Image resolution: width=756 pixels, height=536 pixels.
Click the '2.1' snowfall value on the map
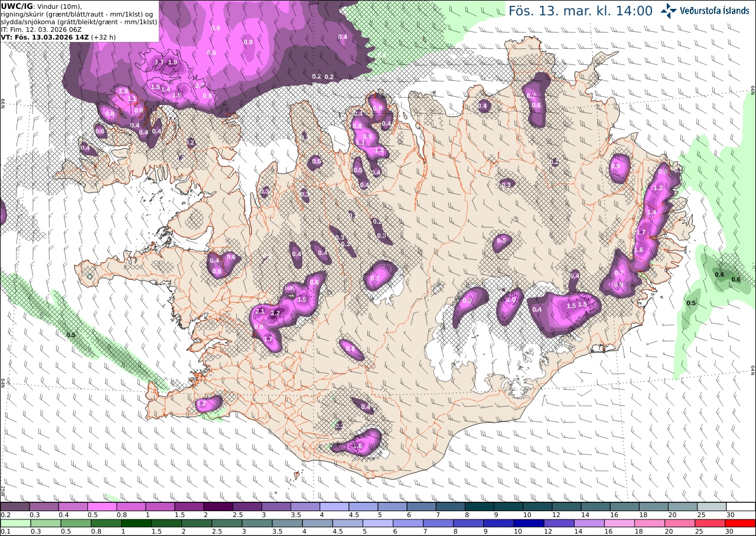[260, 312]
